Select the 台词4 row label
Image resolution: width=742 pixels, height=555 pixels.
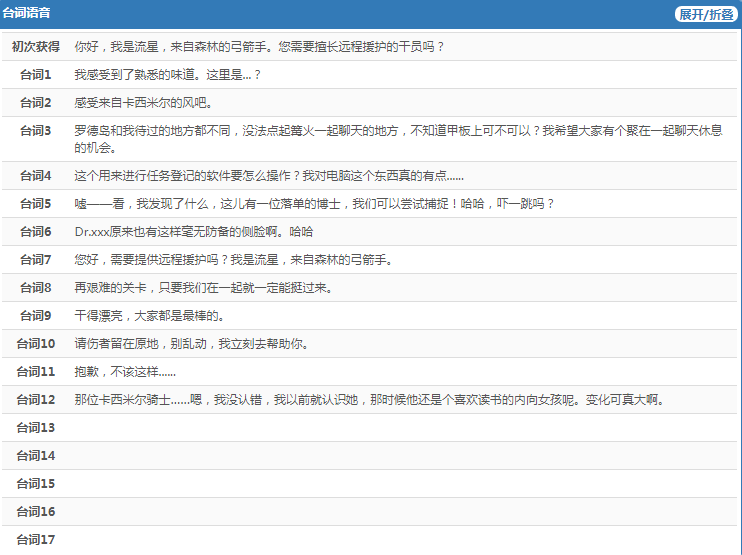point(35,176)
